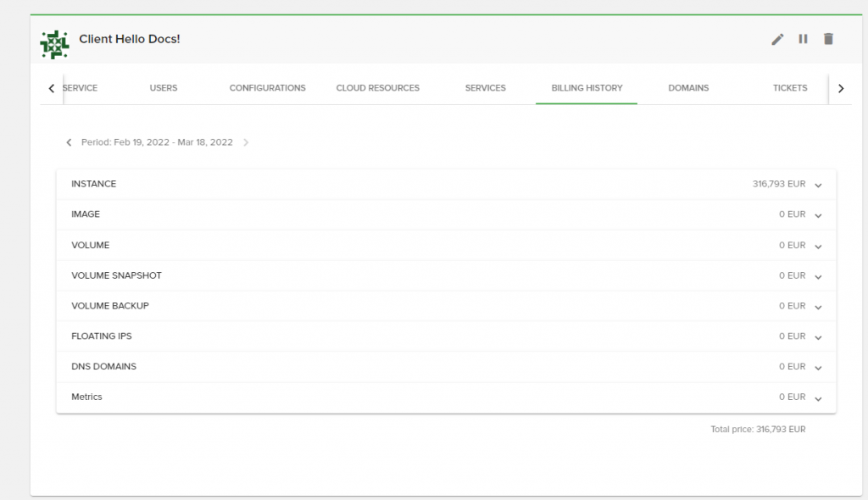Screen dimensions: 868x500
Task: Click the partially hidden SERVICE tab
Action: point(81,88)
